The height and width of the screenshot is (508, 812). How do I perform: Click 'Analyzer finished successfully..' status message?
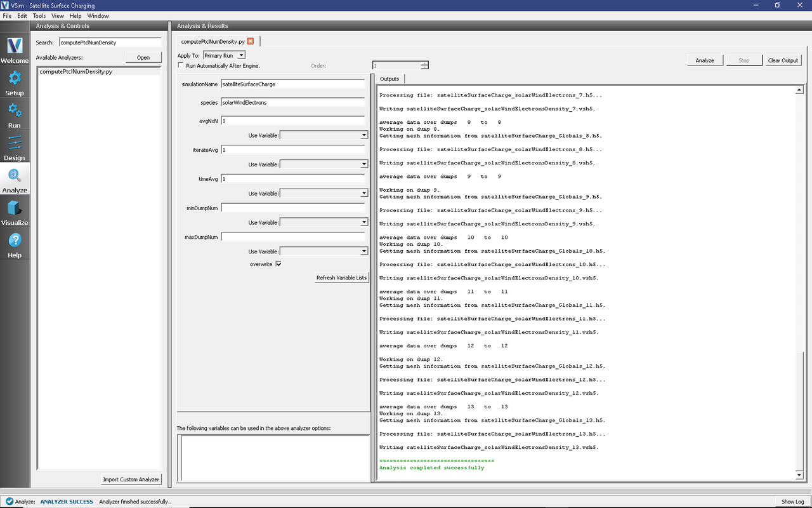click(x=135, y=502)
